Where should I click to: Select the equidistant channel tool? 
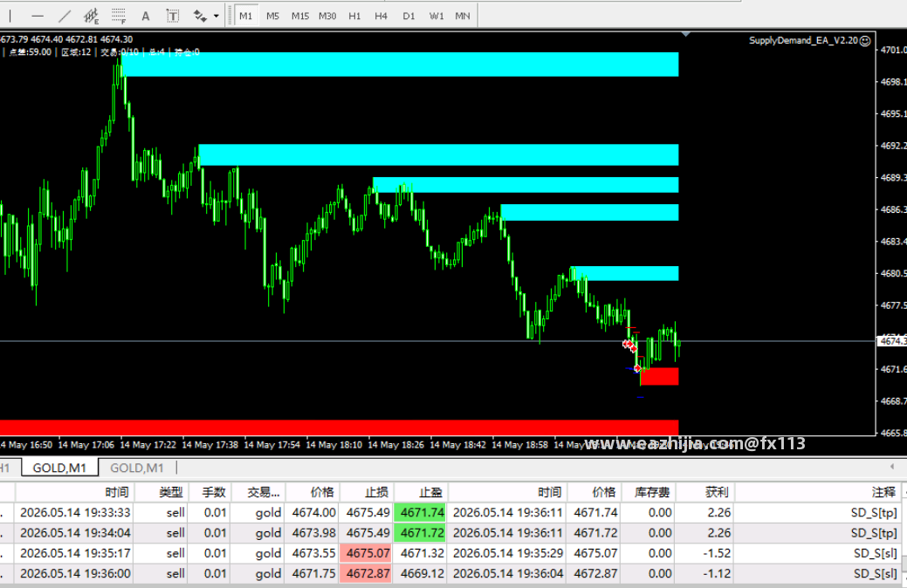(92, 17)
